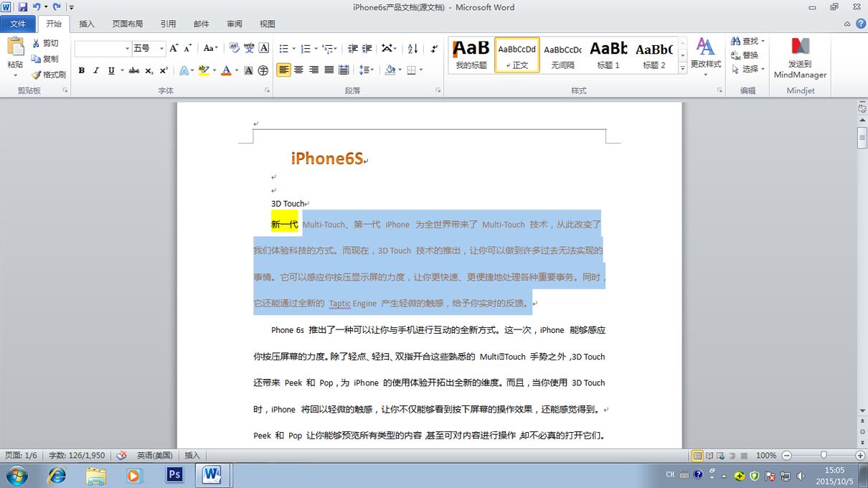Click 英语(美国) language in status bar
The width and height of the screenshot is (868, 488).
[155, 455]
